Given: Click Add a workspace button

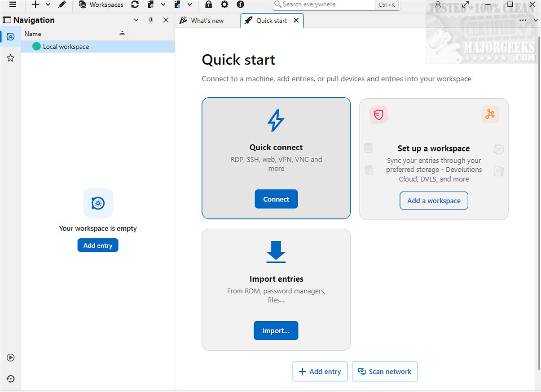Looking at the screenshot, I should 434,200.
